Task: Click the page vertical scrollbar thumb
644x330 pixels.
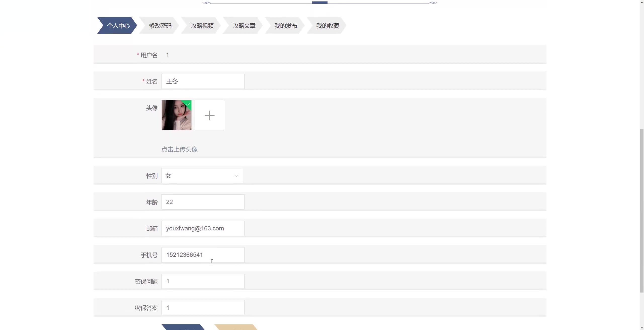Action: coord(641,210)
